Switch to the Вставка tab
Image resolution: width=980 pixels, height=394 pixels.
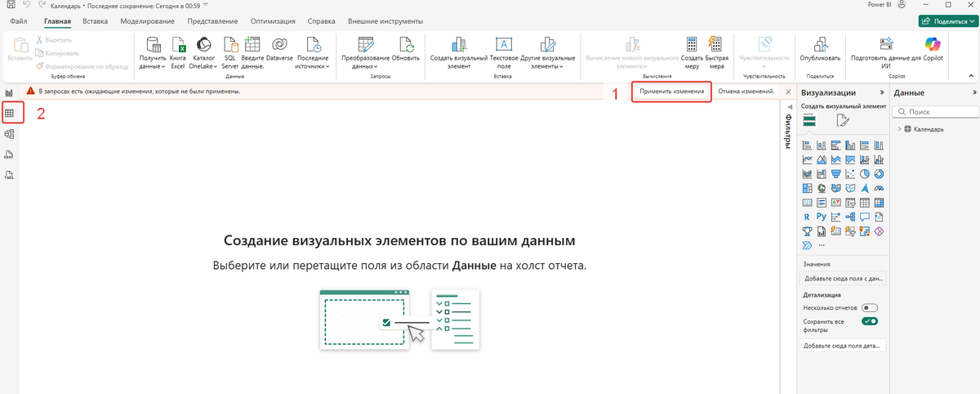(96, 20)
